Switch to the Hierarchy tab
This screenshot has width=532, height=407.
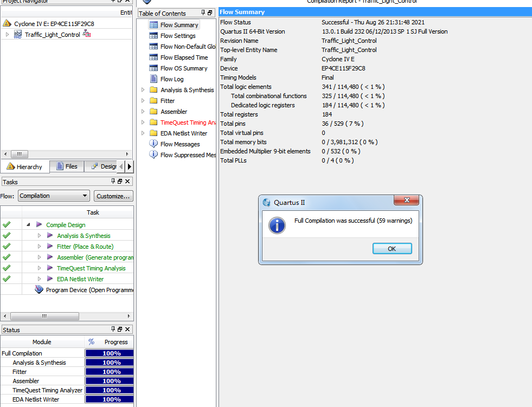pyautogui.click(x=24, y=166)
